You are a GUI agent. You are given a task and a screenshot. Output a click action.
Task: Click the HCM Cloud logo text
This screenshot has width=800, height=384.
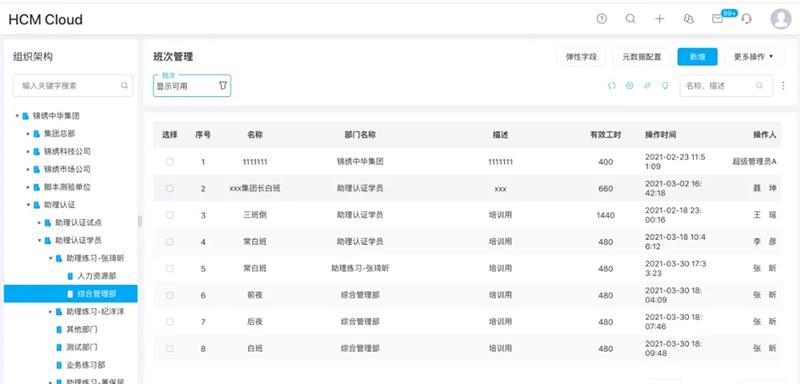point(45,19)
